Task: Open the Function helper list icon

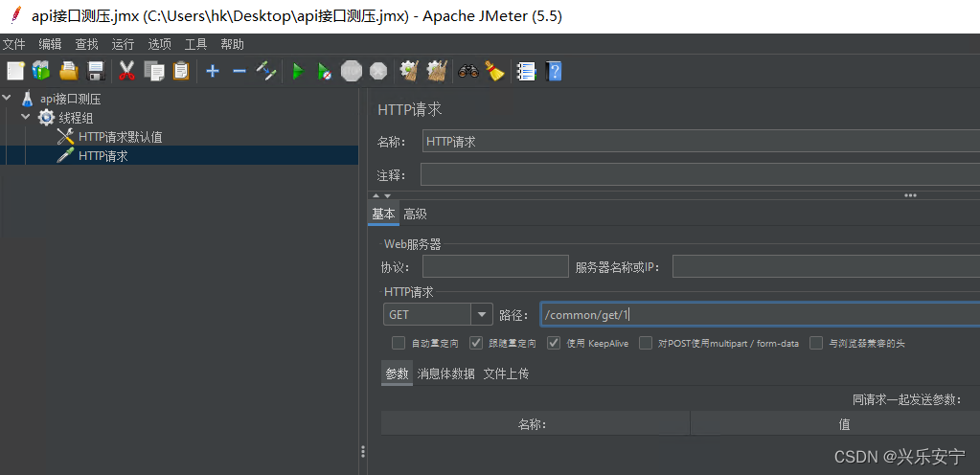Action: tap(526, 71)
